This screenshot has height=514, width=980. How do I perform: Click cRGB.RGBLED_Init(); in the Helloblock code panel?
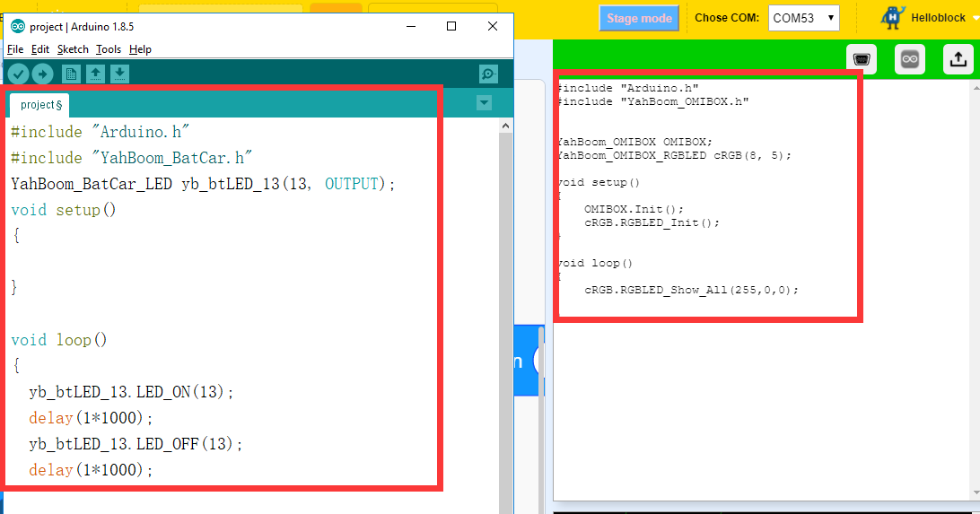coord(652,222)
